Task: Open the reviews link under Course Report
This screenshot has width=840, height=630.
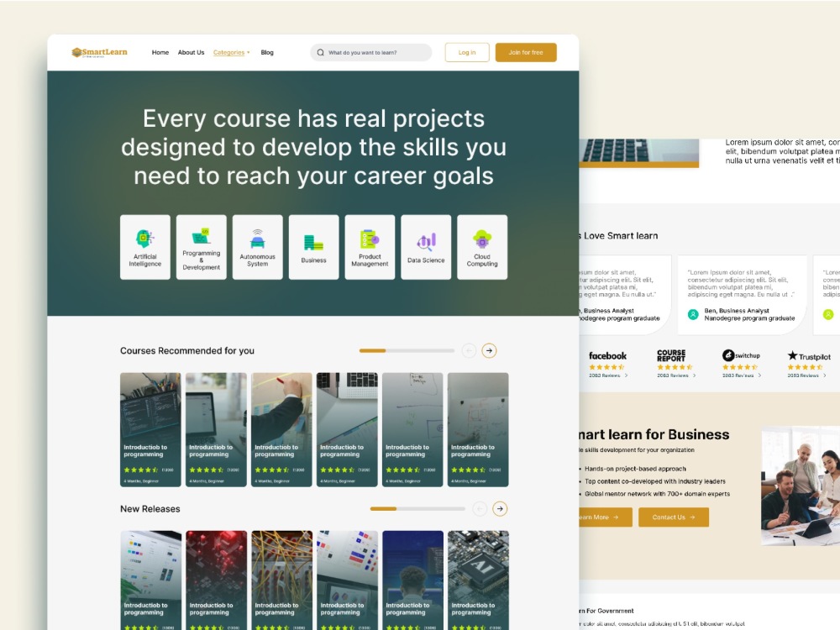Action: click(x=676, y=375)
